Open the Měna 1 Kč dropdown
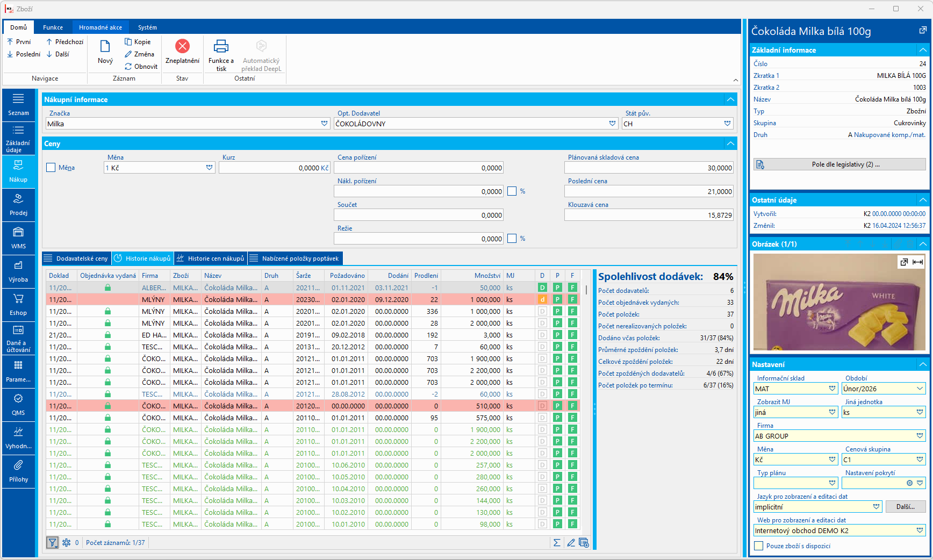 coord(210,168)
